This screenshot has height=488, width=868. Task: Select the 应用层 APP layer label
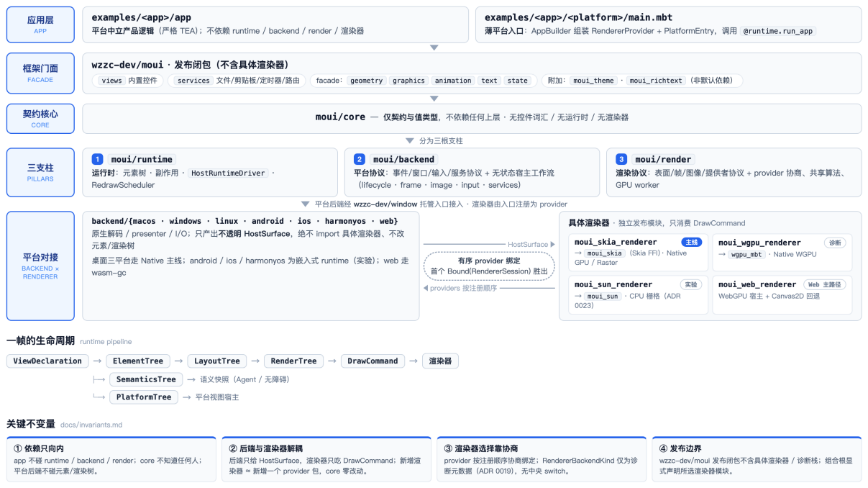coord(40,24)
